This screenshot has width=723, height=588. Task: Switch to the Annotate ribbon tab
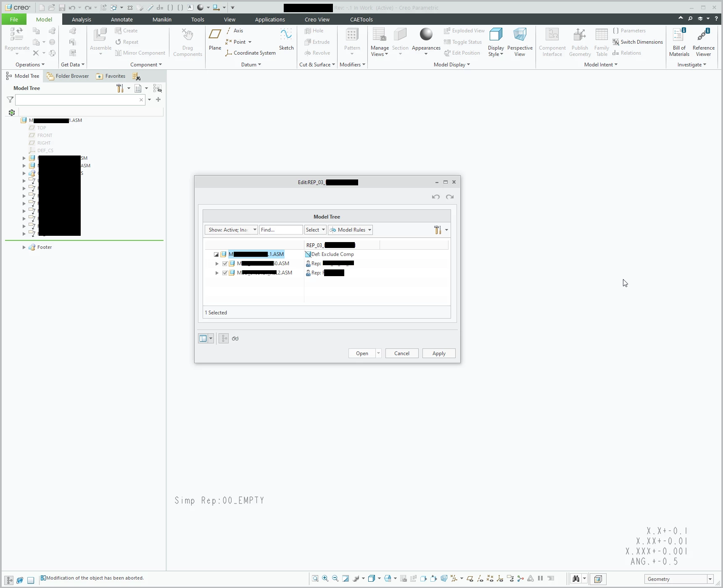click(x=122, y=19)
